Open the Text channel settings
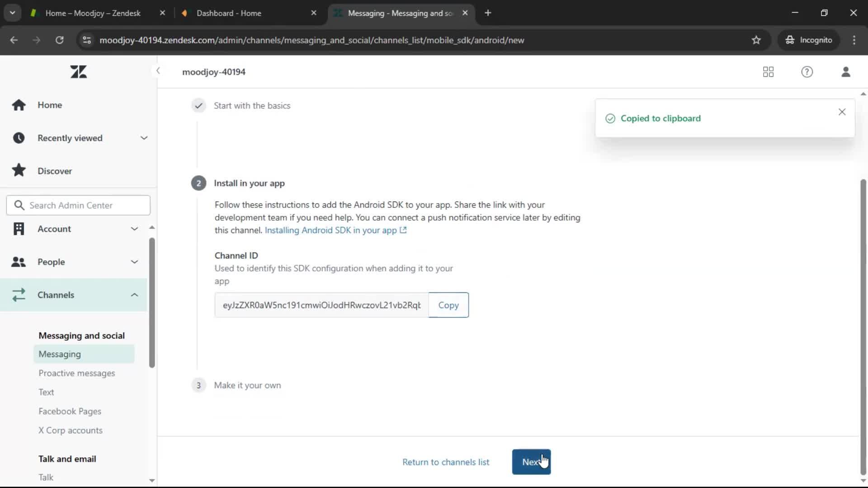 (x=46, y=392)
